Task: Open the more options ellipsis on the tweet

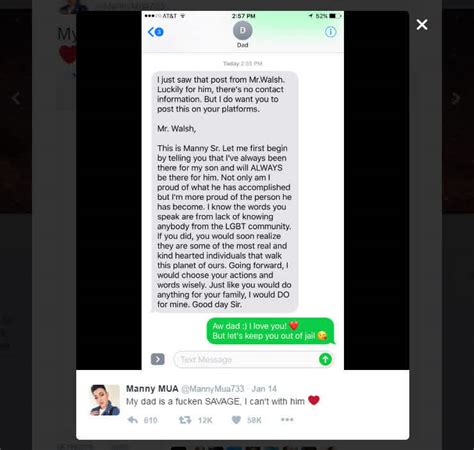Action: click(287, 419)
